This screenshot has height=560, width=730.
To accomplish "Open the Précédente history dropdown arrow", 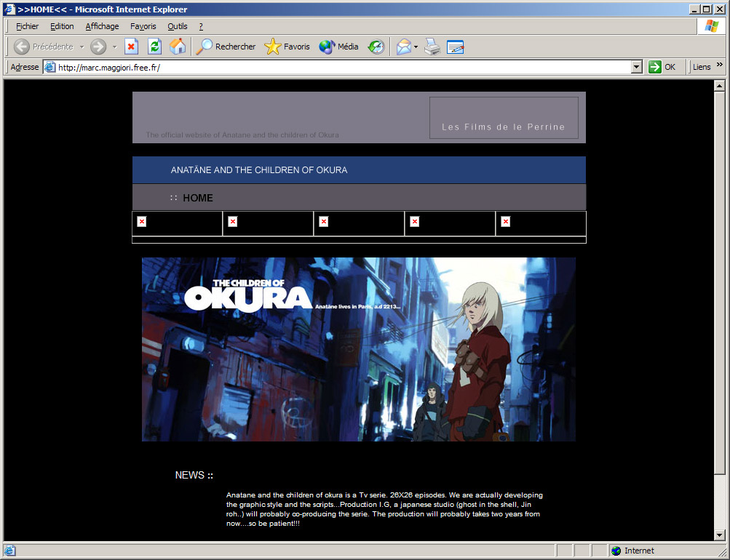I will pyautogui.click(x=82, y=47).
